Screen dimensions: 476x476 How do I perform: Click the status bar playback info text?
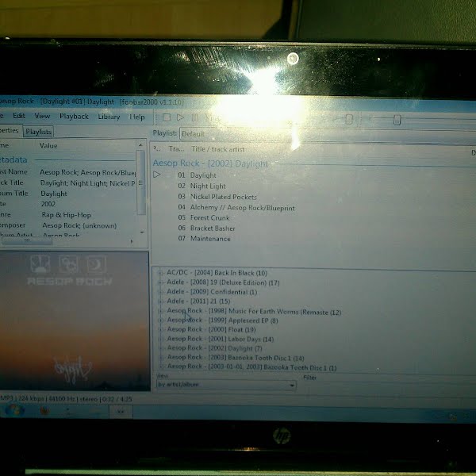(66, 398)
